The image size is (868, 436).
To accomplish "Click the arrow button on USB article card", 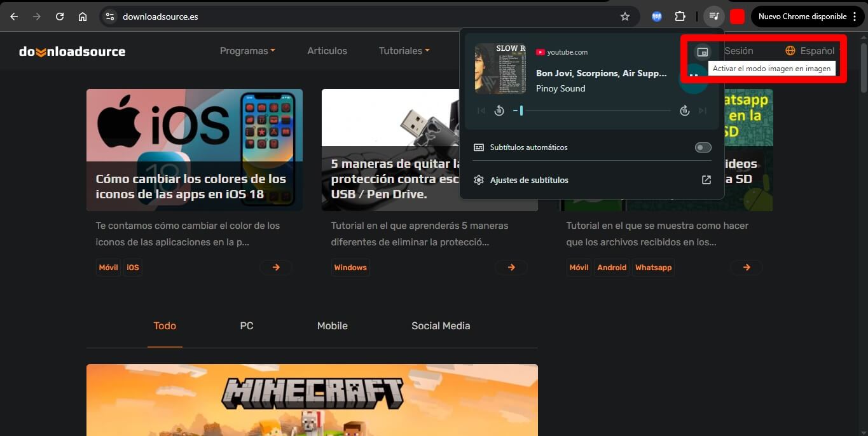I will pyautogui.click(x=511, y=268).
